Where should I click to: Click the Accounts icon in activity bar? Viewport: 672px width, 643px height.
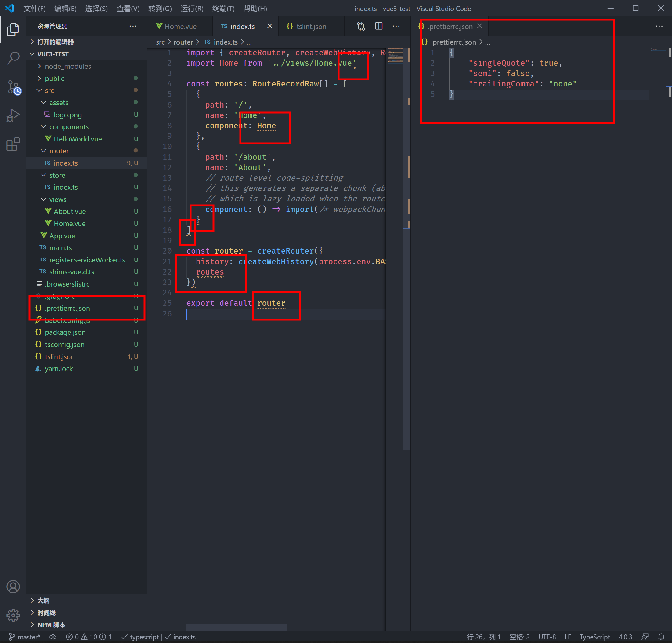[13, 586]
